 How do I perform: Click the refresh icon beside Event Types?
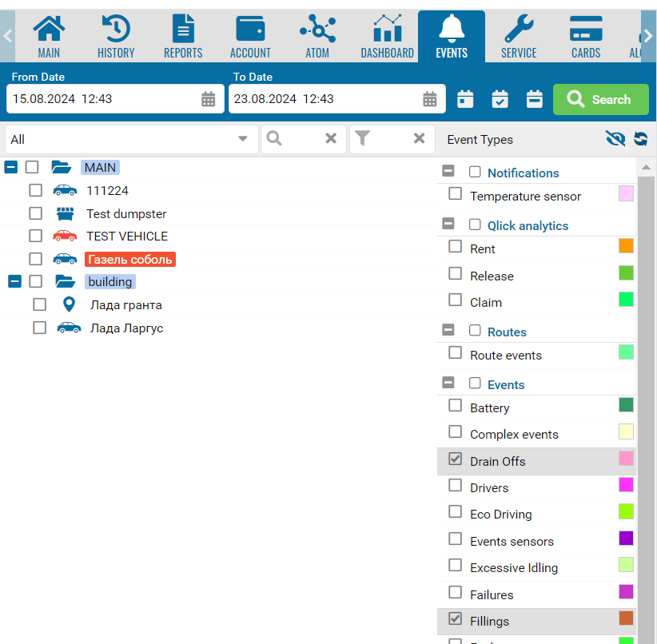(640, 139)
